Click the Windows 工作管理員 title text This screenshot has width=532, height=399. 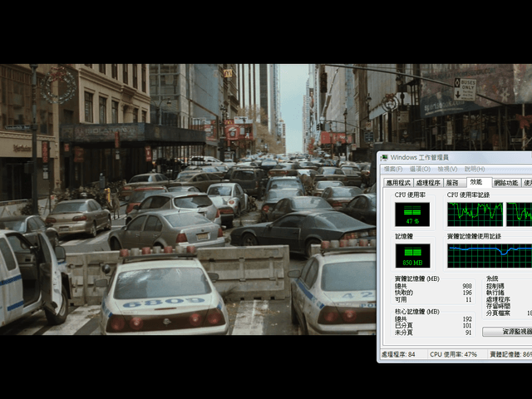pyautogui.click(x=419, y=157)
